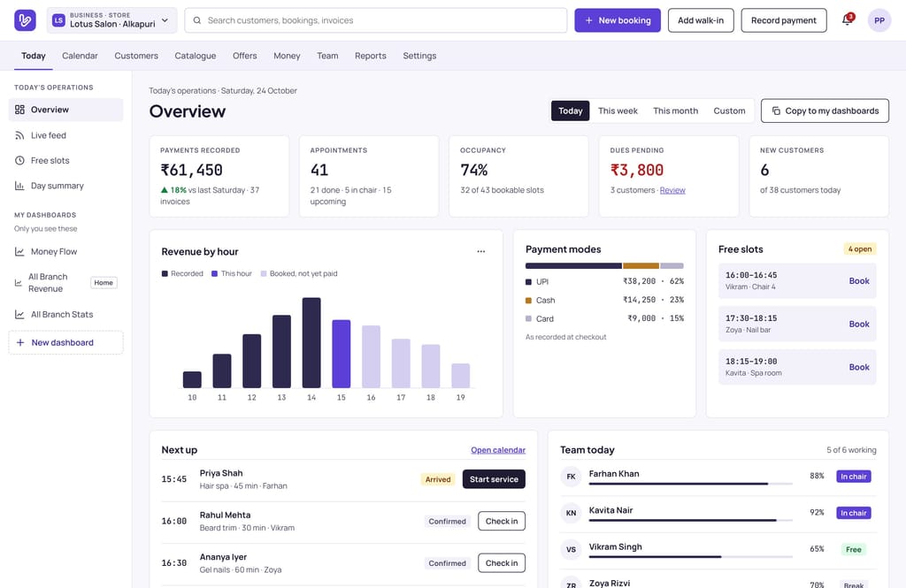Viewport: 906px width, 588px height.
Task: Choose the Custom date range
Action: 729,111
